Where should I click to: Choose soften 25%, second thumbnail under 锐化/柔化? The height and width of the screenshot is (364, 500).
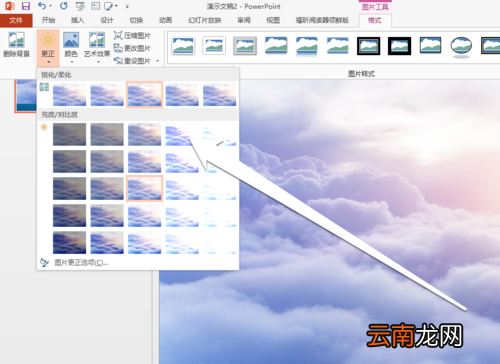click(x=107, y=95)
